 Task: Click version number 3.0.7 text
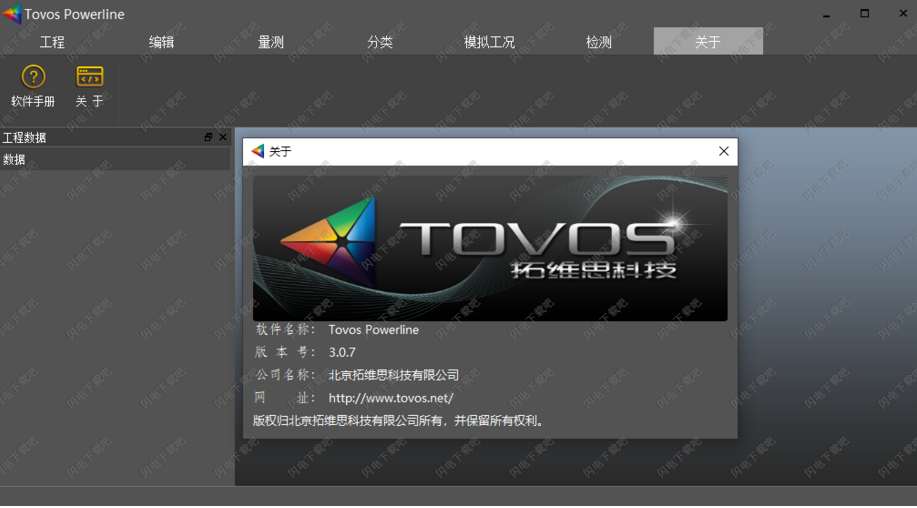(x=342, y=353)
